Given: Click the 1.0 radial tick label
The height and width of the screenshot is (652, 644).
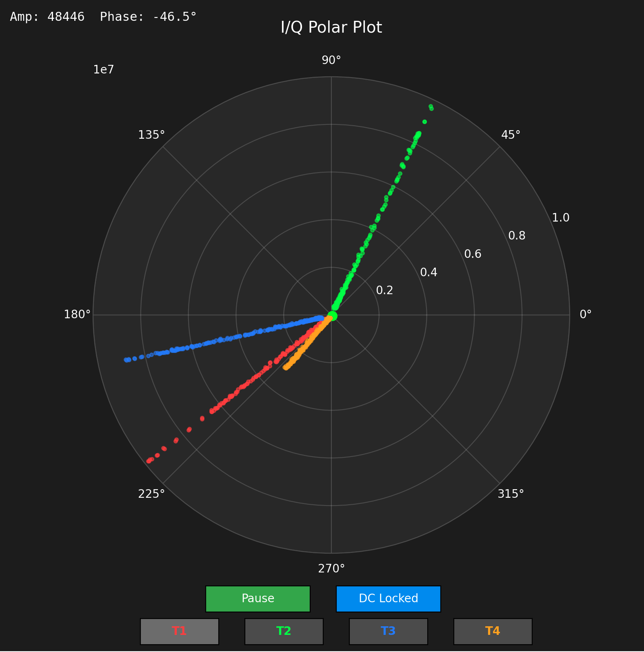Looking at the screenshot, I should click(561, 218).
